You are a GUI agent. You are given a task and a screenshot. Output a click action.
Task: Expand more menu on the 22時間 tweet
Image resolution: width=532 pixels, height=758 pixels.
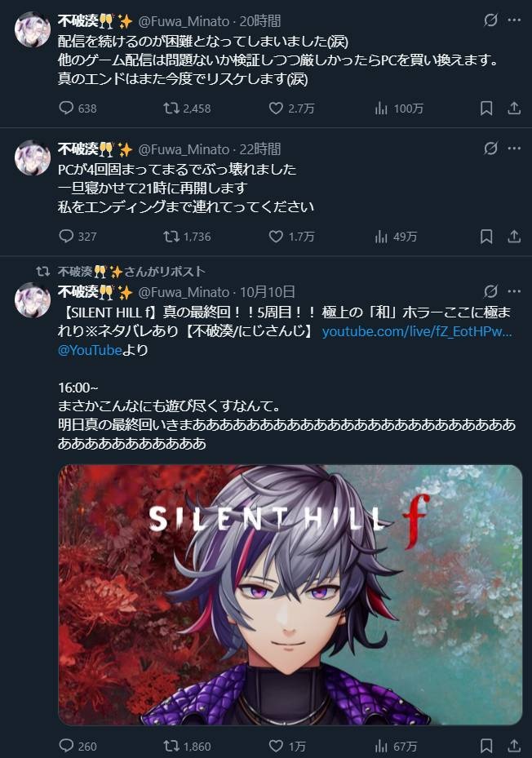[x=514, y=148]
